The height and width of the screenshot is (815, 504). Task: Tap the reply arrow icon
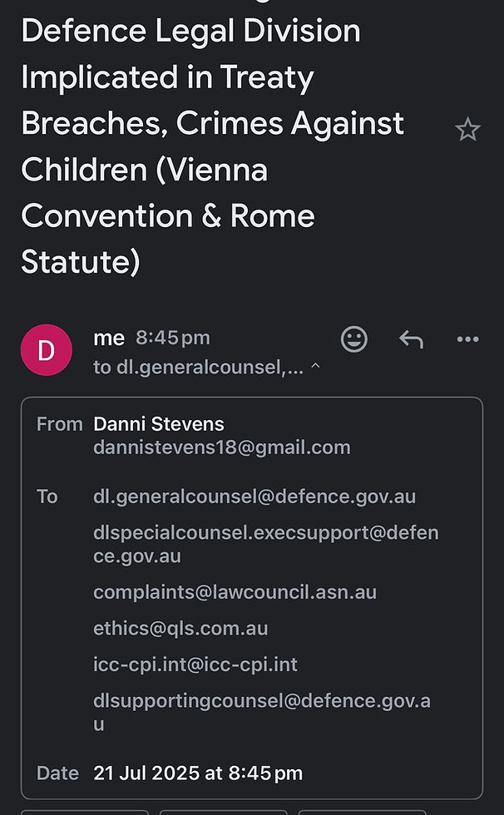[x=411, y=339]
